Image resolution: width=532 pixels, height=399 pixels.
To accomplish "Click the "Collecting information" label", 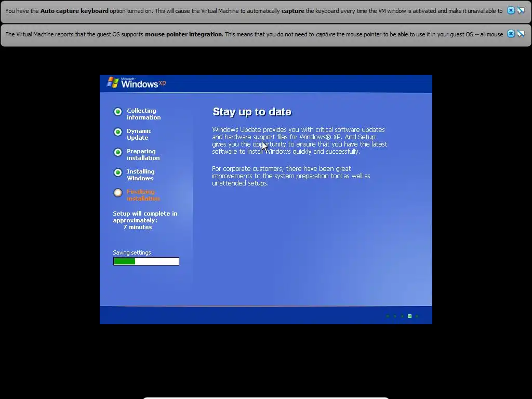I will [x=144, y=114].
